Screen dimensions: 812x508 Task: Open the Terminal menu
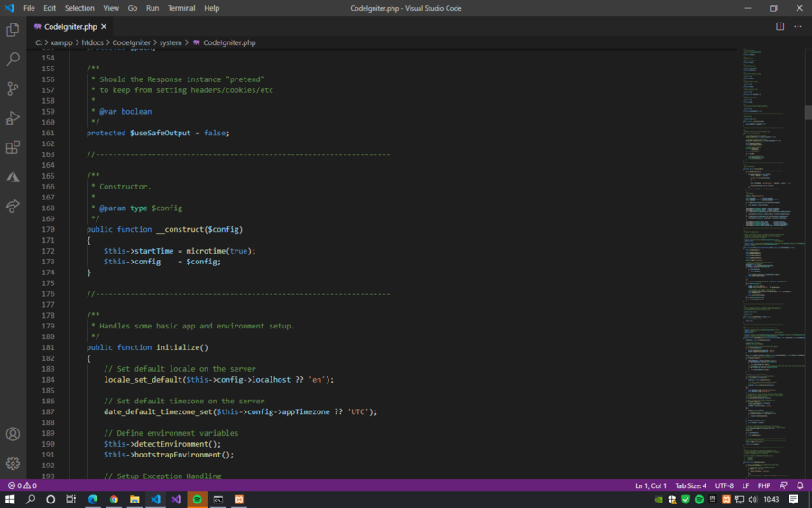click(181, 8)
